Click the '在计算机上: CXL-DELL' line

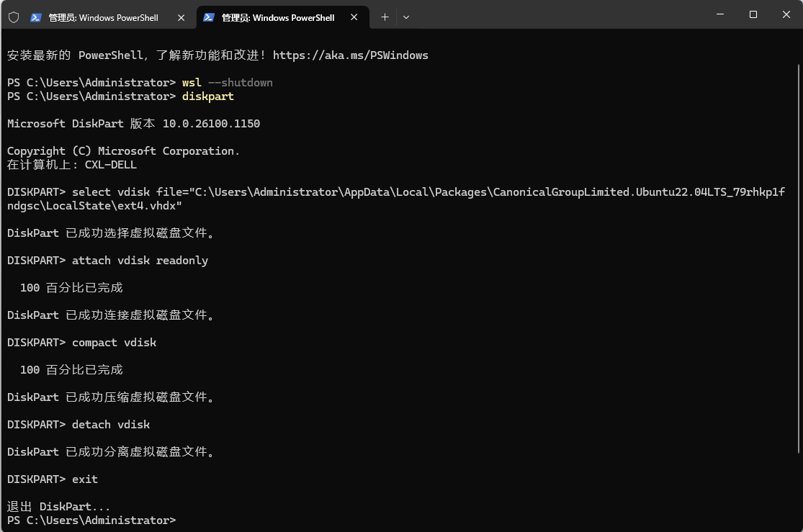tap(72, 165)
